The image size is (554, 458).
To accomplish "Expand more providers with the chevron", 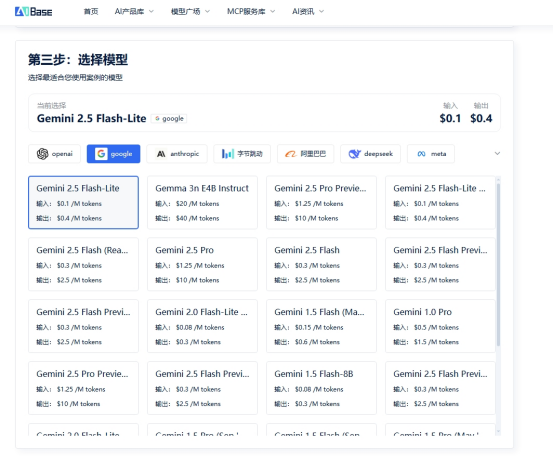I will (497, 153).
